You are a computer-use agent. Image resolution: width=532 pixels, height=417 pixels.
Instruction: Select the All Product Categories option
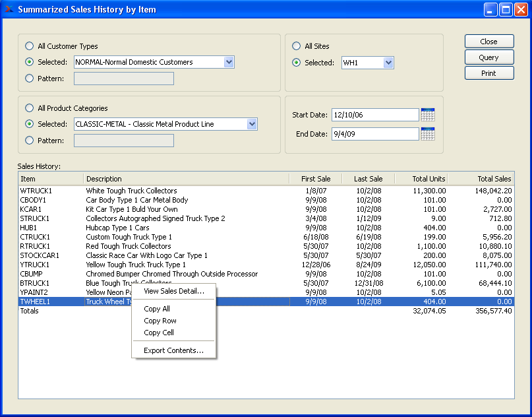pyautogui.click(x=29, y=108)
